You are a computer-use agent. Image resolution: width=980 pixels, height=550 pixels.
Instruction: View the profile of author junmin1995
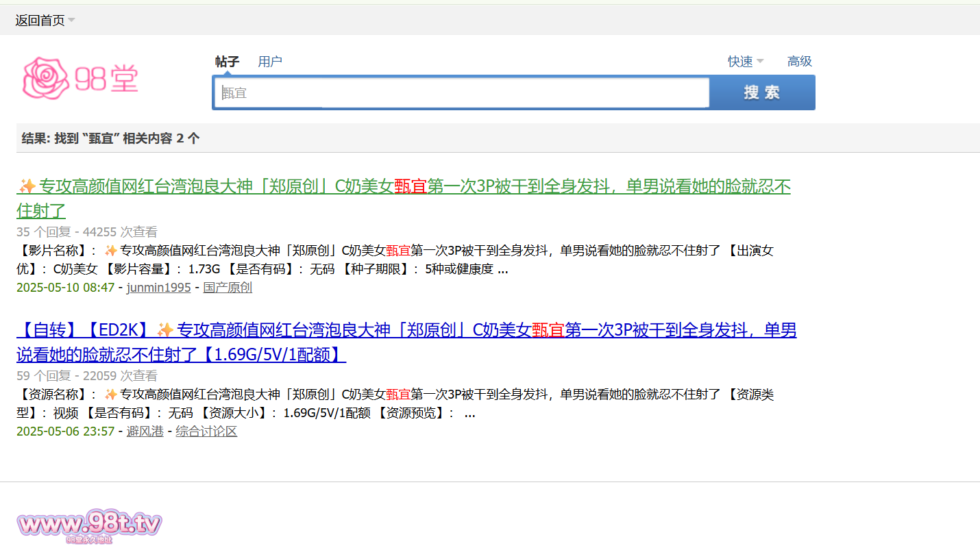(x=158, y=288)
